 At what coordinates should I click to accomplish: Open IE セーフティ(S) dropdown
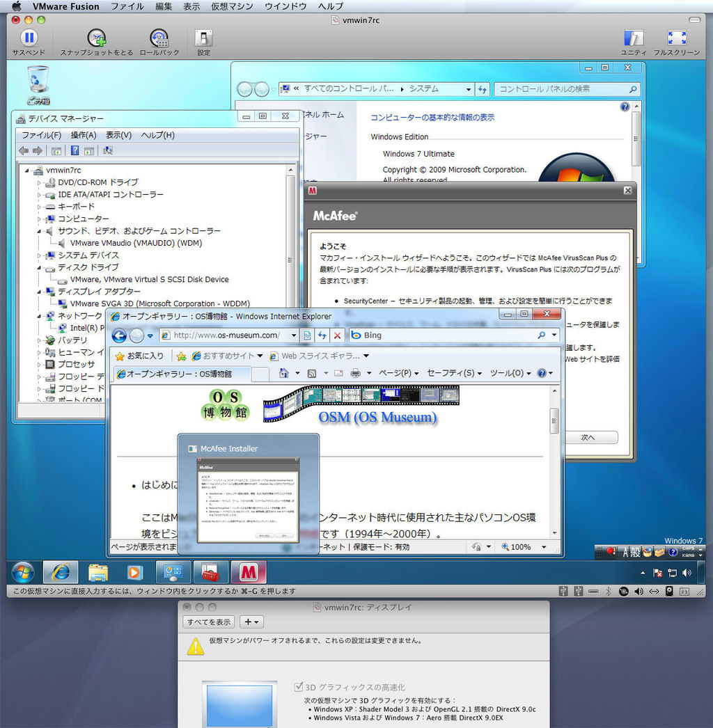tap(454, 373)
